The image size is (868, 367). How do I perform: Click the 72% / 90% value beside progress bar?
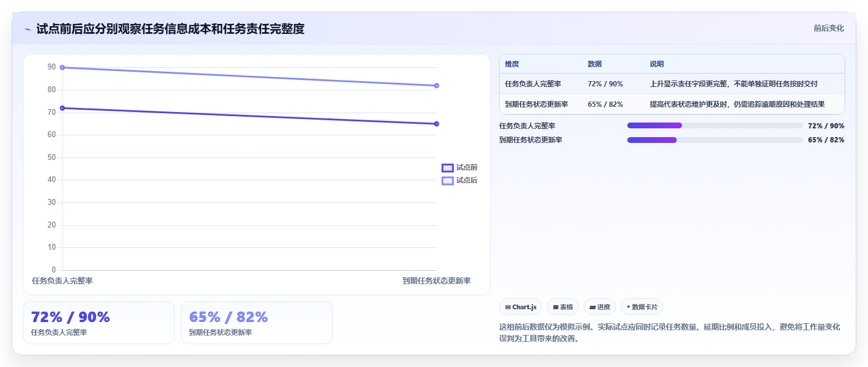[x=826, y=125]
